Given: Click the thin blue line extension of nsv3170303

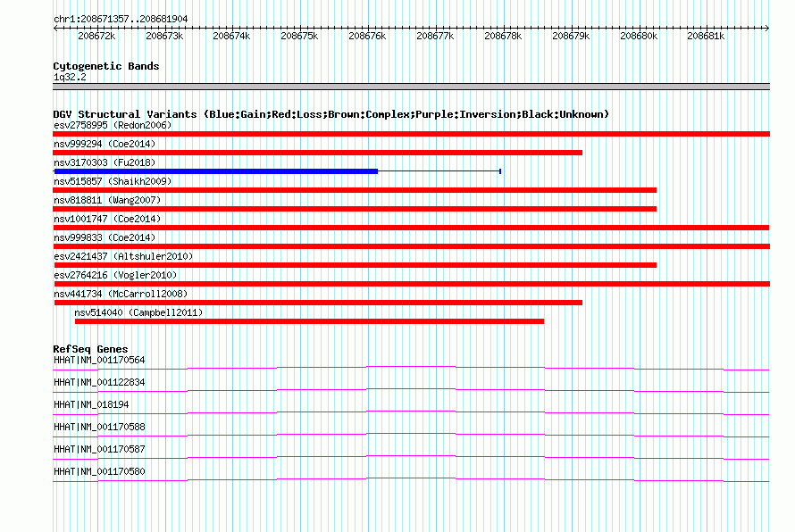Looking at the screenshot, I should [439, 171].
